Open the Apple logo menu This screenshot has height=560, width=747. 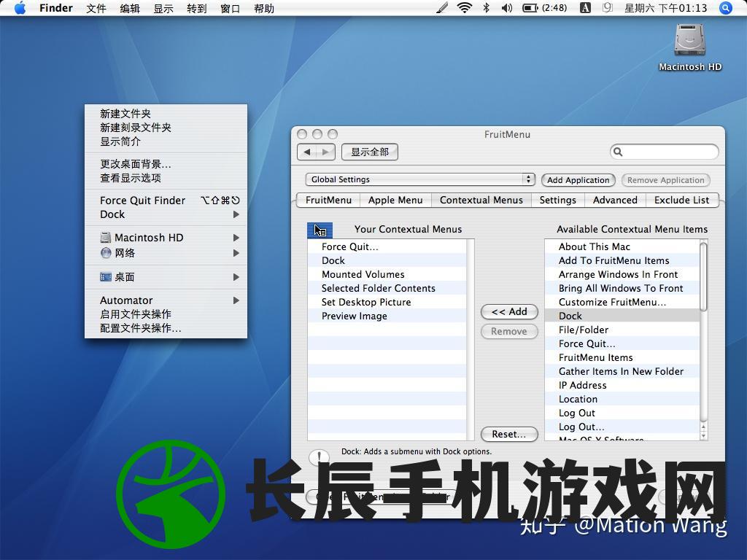20,8
